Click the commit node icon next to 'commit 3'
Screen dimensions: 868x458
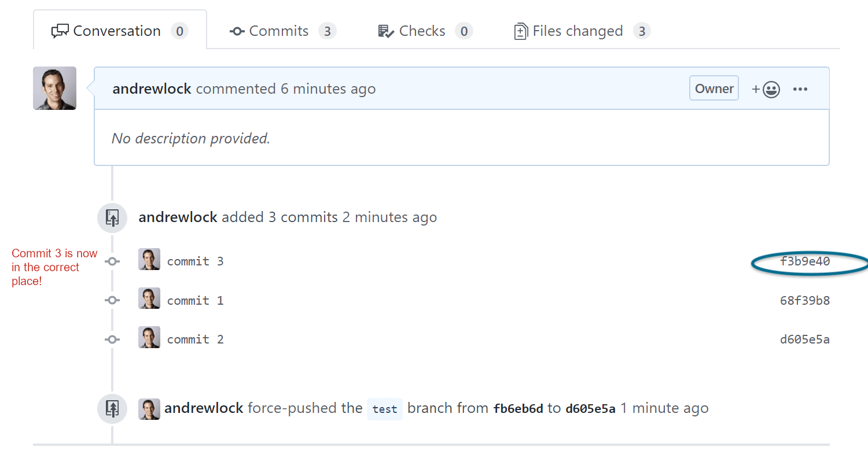point(112,261)
